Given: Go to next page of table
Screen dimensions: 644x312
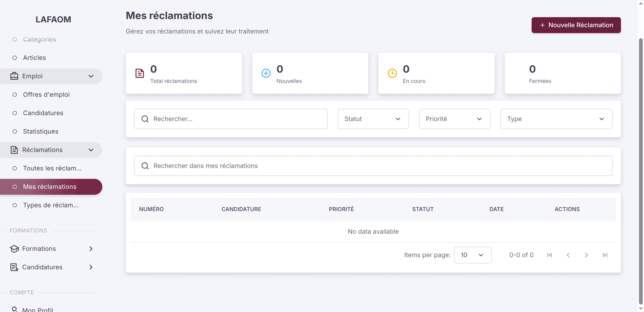Looking at the screenshot, I should coord(587,255).
